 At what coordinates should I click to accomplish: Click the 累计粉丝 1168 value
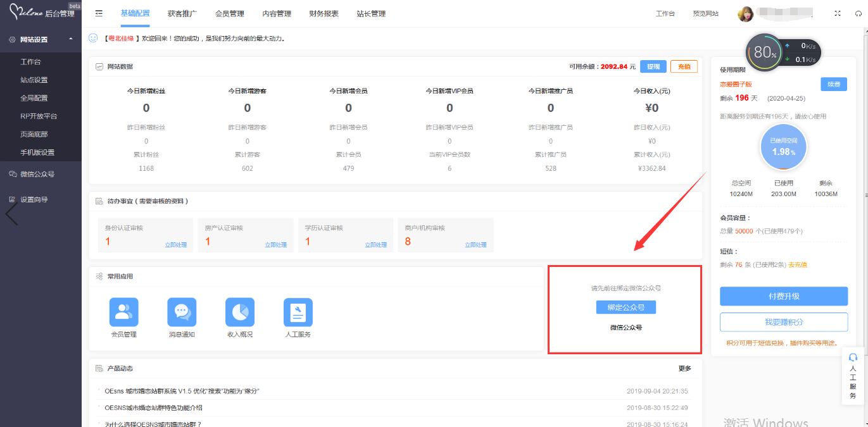coord(146,168)
